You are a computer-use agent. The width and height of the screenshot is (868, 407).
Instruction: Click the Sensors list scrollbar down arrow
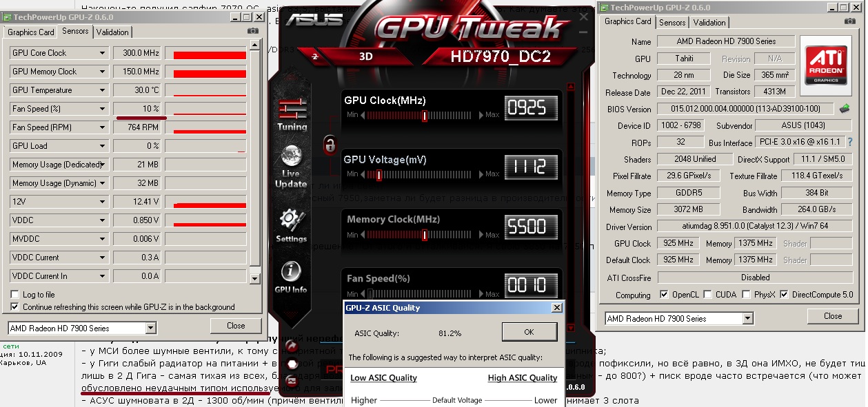tap(256, 278)
